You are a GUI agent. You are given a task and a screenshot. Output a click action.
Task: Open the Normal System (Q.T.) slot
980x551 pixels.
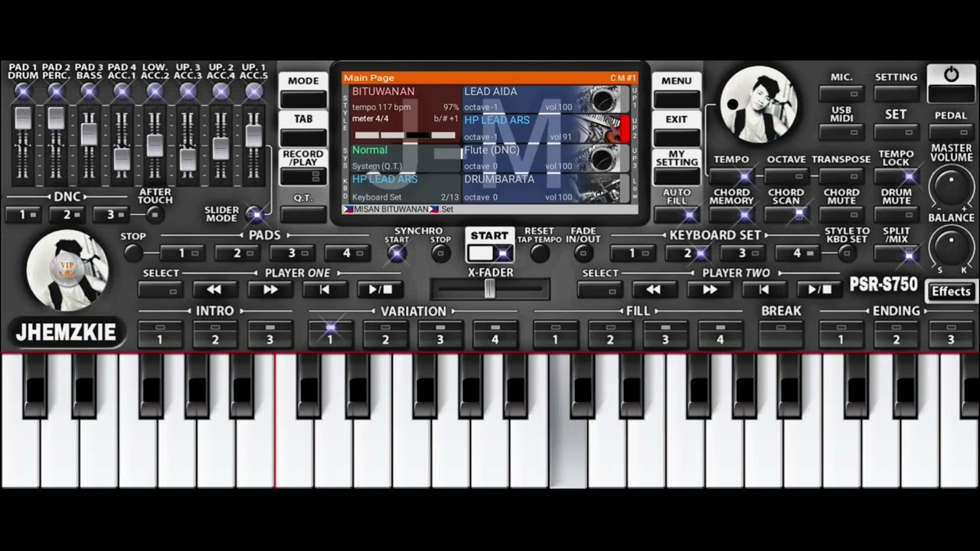405,158
